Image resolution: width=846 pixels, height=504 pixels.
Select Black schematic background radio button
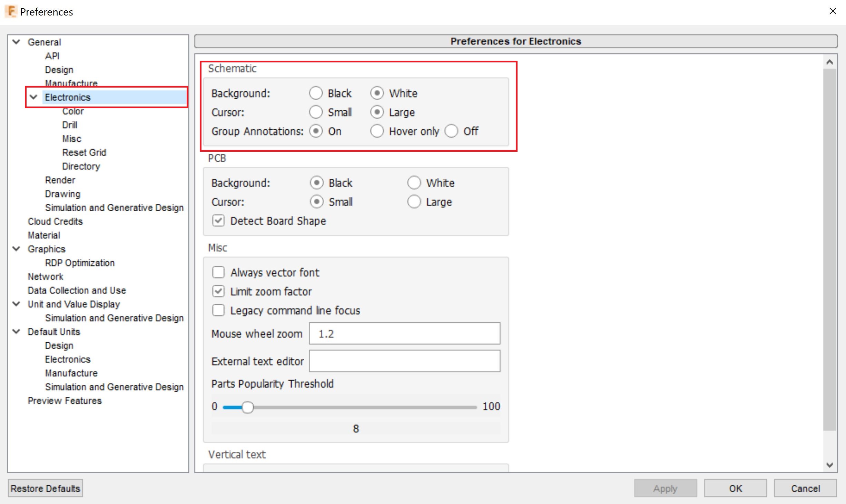(x=316, y=93)
